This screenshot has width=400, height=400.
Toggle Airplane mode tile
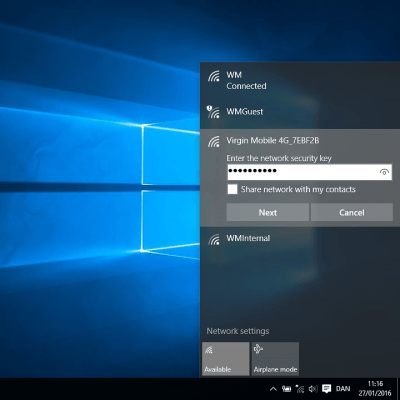(x=275, y=359)
